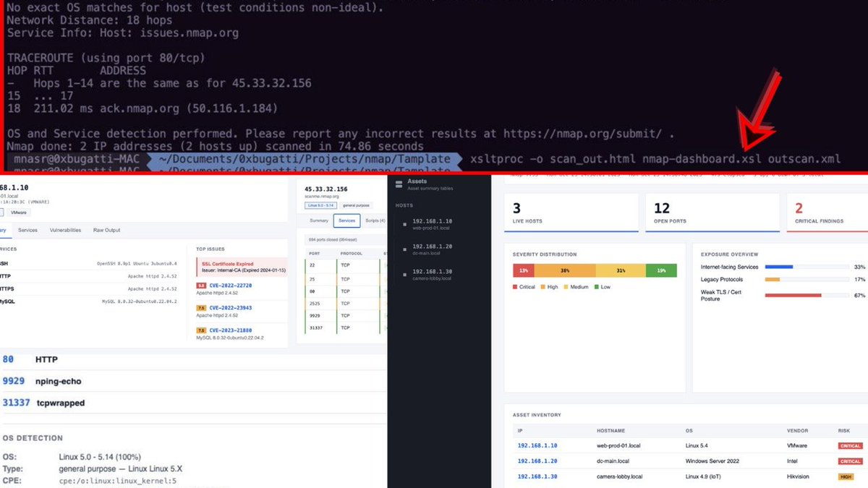
Task: Click the HIGH risk badge for camera-lobby.local
Action: pos(846,476)
